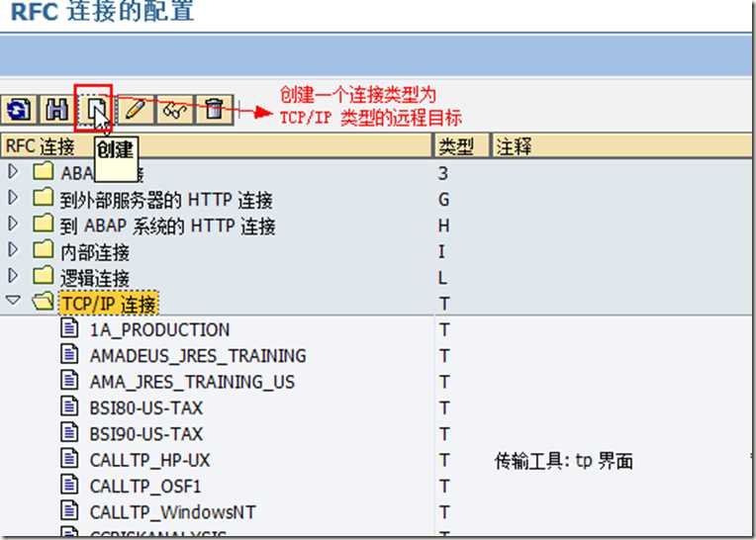Screen dimensions: 756x540
Task: Select the pencil Change icon
Action: coord(136,110)
